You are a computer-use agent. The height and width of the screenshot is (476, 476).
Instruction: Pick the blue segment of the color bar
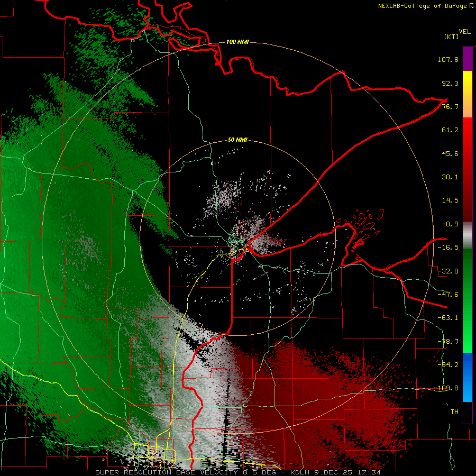(x=467, y=377)
